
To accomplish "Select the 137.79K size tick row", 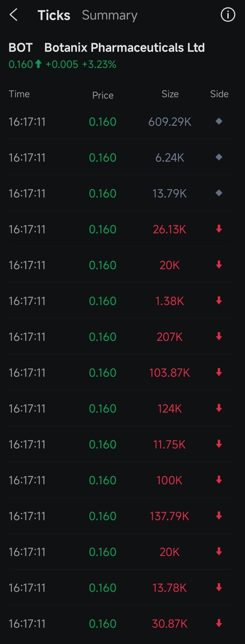I will click(121, 516).
